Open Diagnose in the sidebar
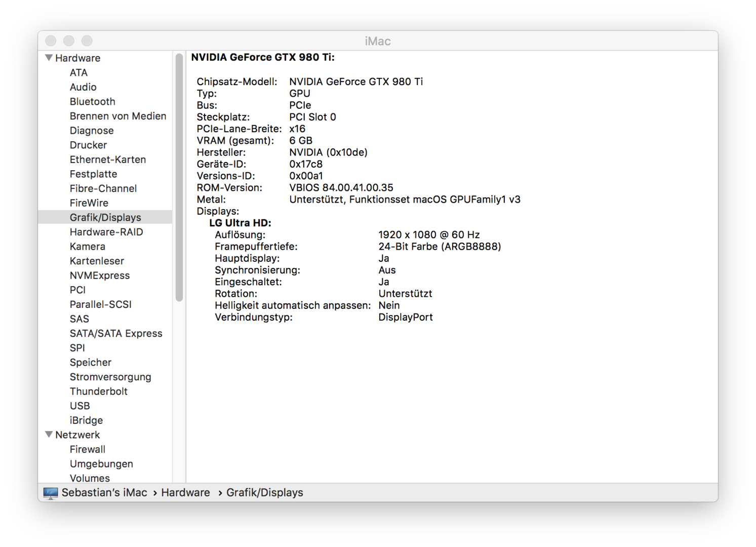 (x=92, y=131)
